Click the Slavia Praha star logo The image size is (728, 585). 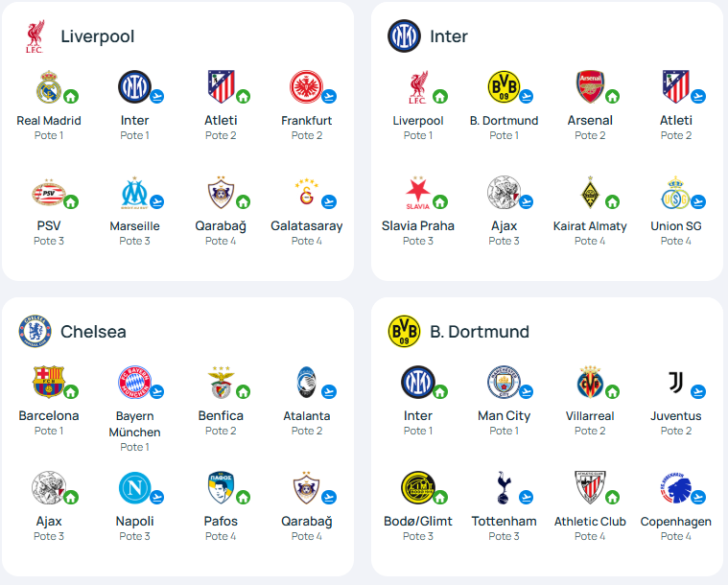tap(418, 192)
